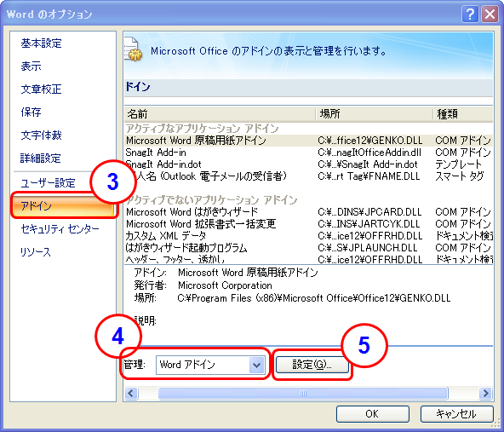The height and width of the screenshot is (432, 504).
Task: Select the アドイン category
Action: click(x=63, y=206)
